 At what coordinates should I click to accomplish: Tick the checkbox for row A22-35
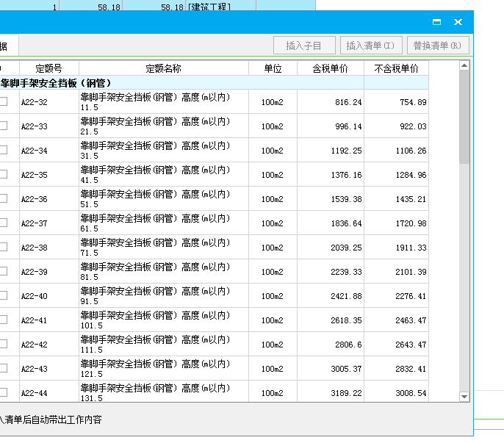pos(4,175)
